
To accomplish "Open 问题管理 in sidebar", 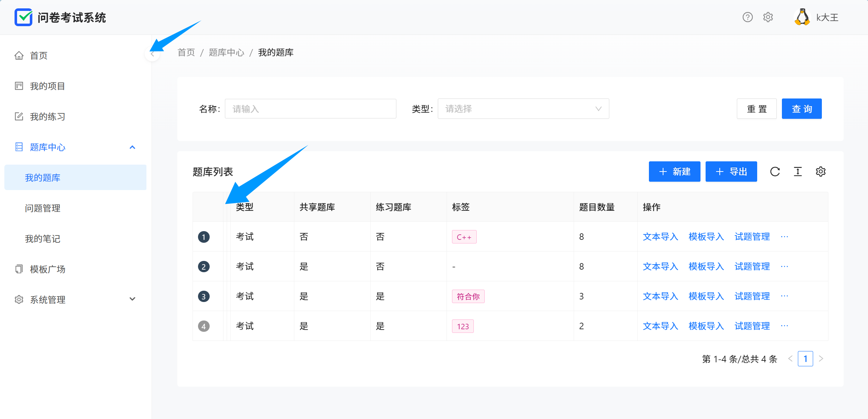I will pos(43,208).
